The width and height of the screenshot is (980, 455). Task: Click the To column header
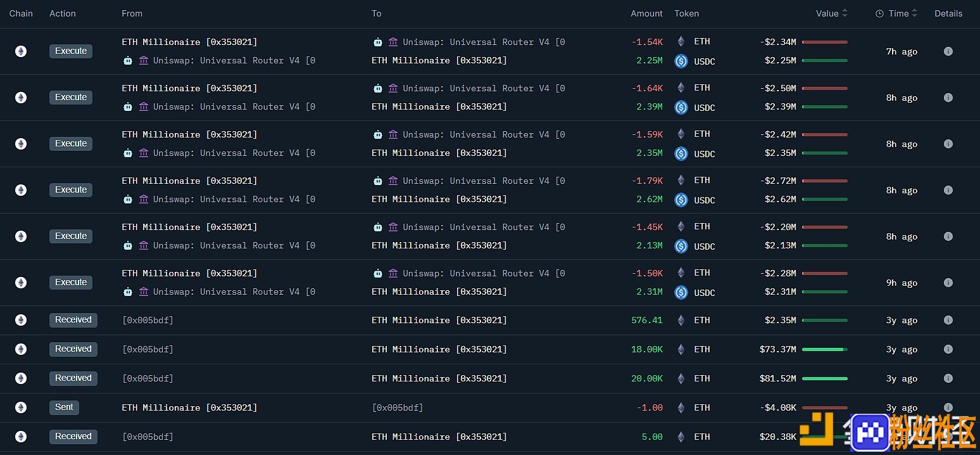tap(377, 13)
